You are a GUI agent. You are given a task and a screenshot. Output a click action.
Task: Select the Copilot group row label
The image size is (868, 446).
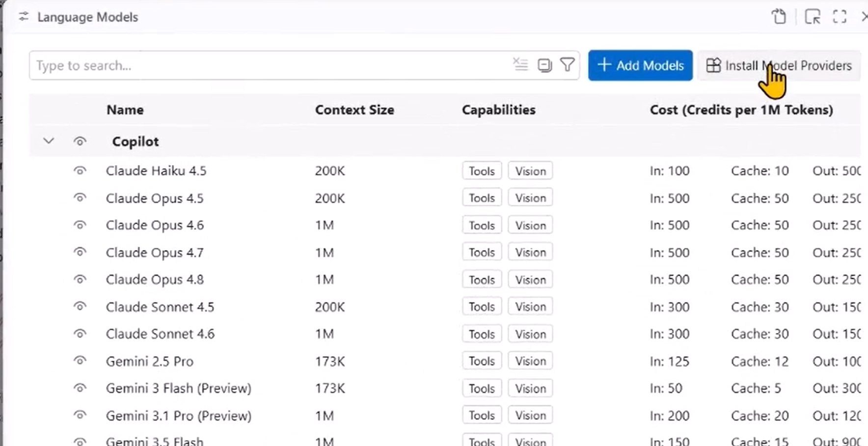coord(136,141)
